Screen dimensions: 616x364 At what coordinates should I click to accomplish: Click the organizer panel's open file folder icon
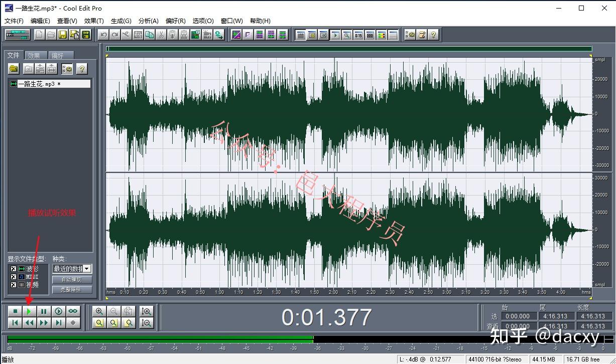14,69
